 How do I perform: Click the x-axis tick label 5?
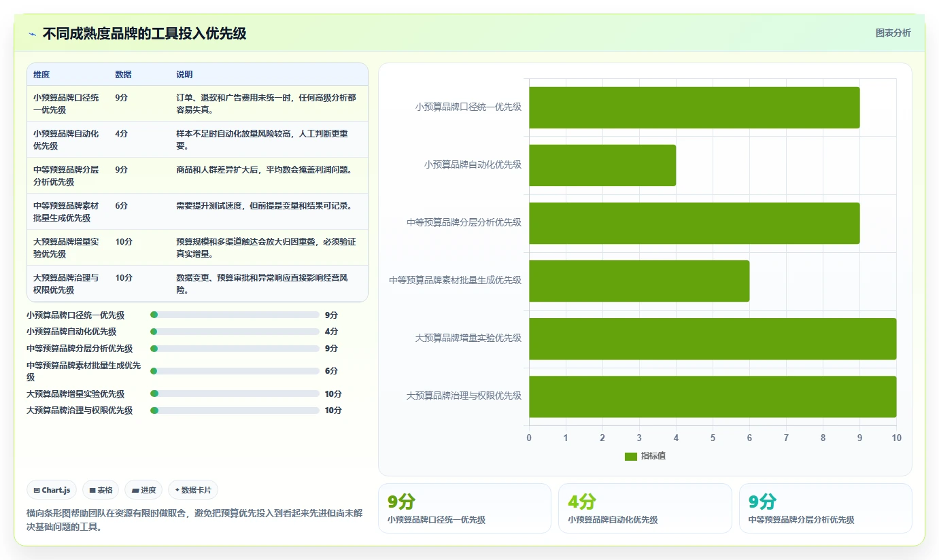coord(713,438)
